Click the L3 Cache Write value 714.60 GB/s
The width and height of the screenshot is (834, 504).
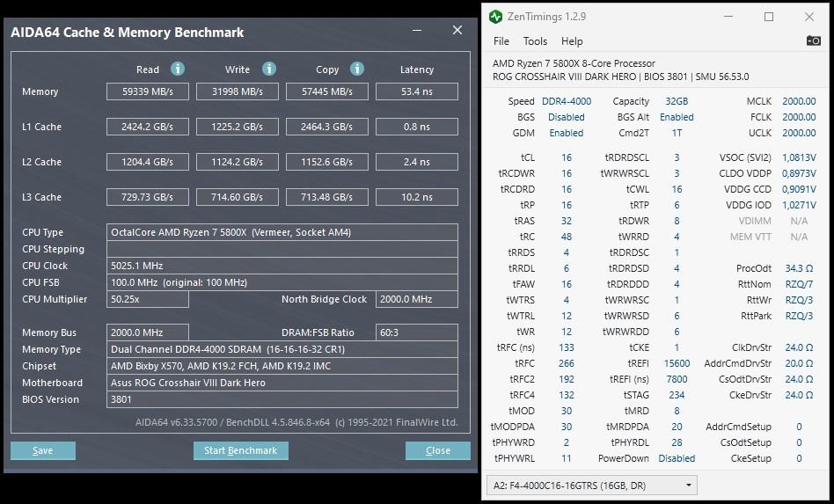tap(238, 197)
